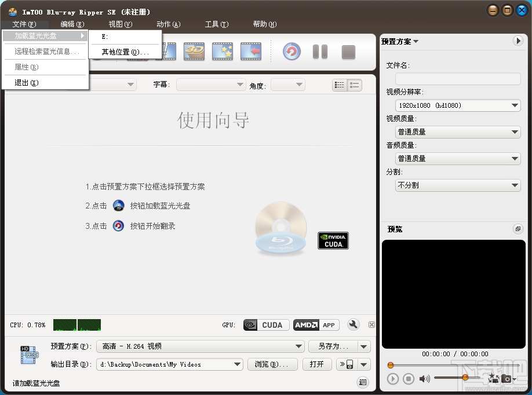Click the pause icon in the toolbar
Image resolution: width=532 pixels, height=395 pixels.
[320, 52]
